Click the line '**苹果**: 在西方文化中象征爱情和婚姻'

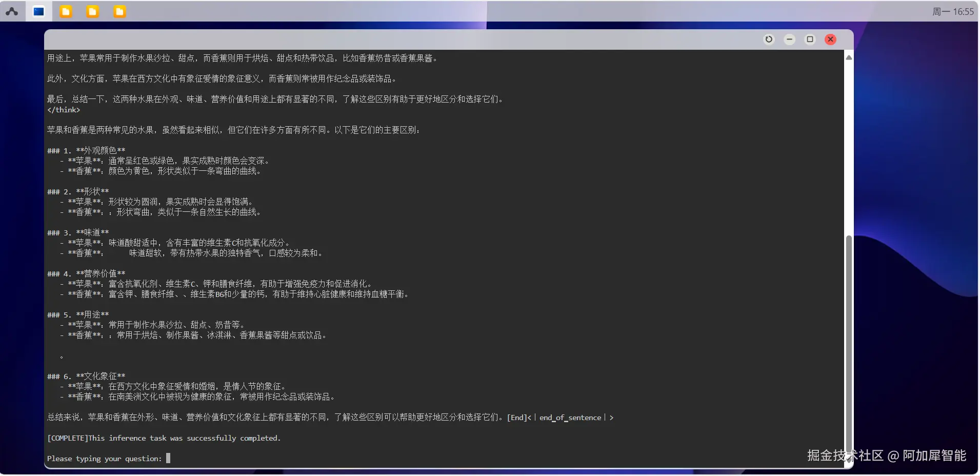click(173, 386)
